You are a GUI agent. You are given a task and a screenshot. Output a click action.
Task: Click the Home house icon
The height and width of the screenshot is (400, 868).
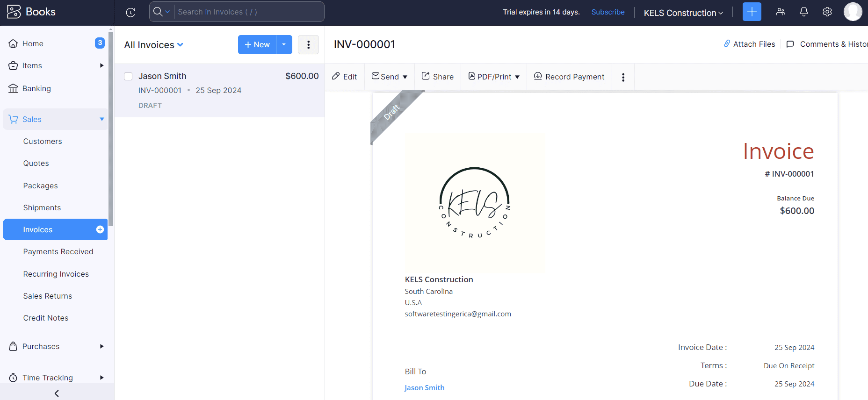pyautogui.click(x=13, y=43)
